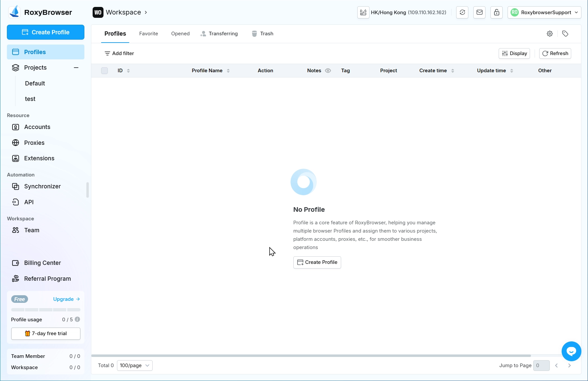This screenshot has height=381, width=588.
Task: Sort table by Create time column
Action: click(452, 71)
